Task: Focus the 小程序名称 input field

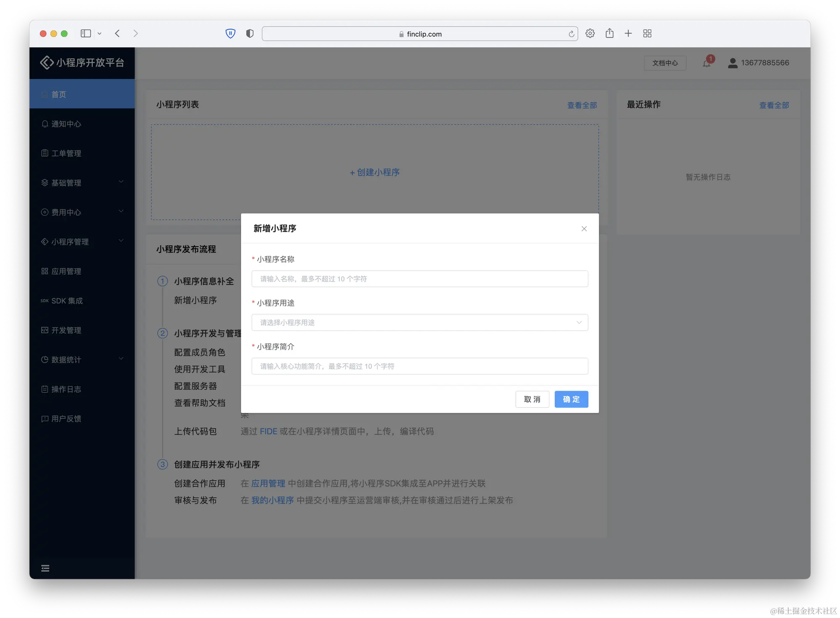Action: (420, 279)
